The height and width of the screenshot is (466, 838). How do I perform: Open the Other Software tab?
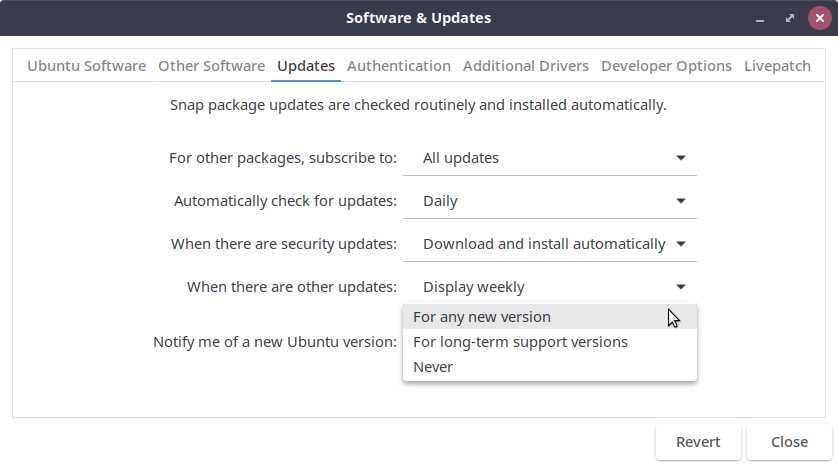(211, 66)
